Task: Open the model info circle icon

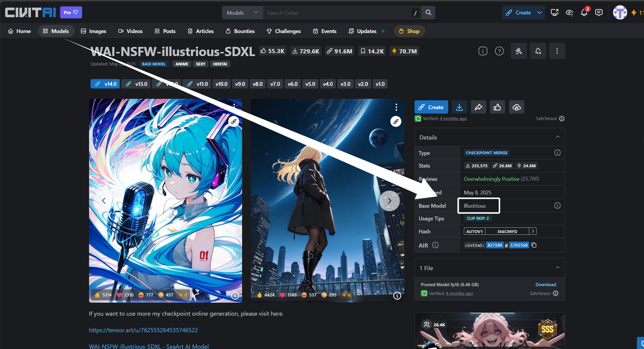Action: [x=483, y=51]
